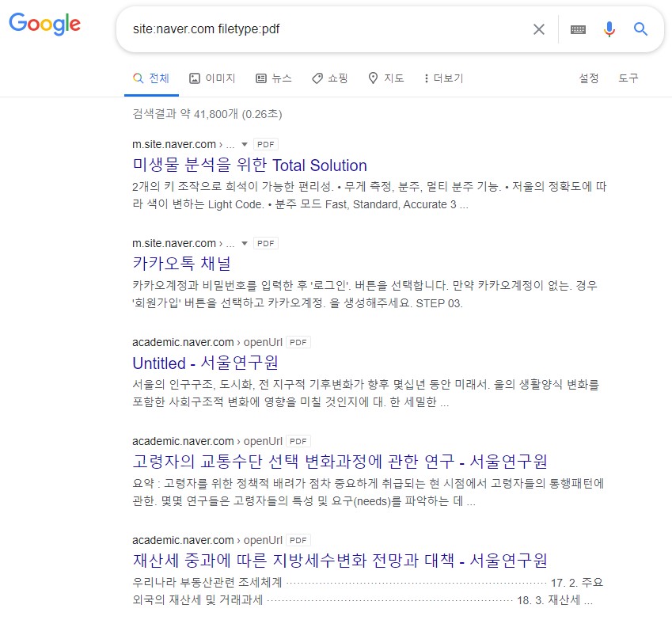Screen dimensions: 672x620
Task: Expand the dropdown arrow for the 미생물 분석 result
Action: pos(245,144)
